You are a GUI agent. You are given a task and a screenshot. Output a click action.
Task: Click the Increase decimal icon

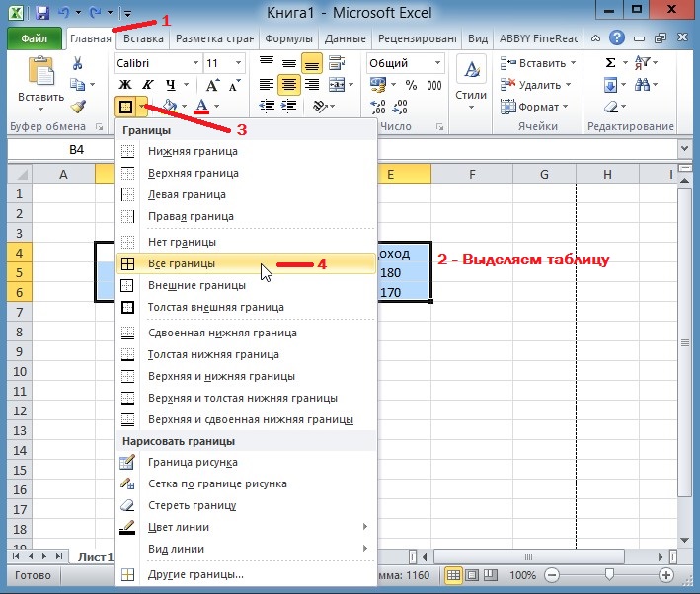pos(378,107)
